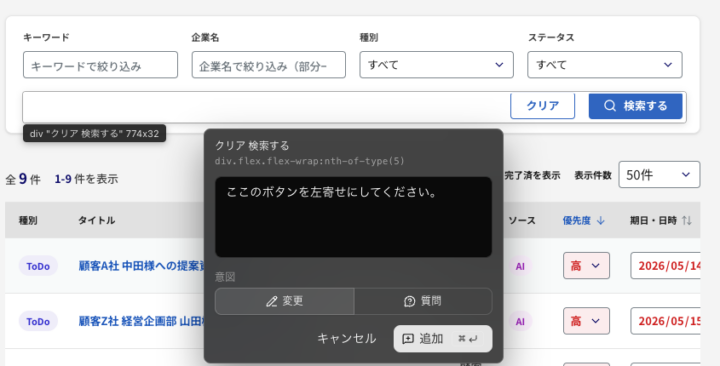Image resolution: width=720 pixels, height=366 pixels.
Task: Click the magnifier icon in 検索する button
Action: pos(610,106)
